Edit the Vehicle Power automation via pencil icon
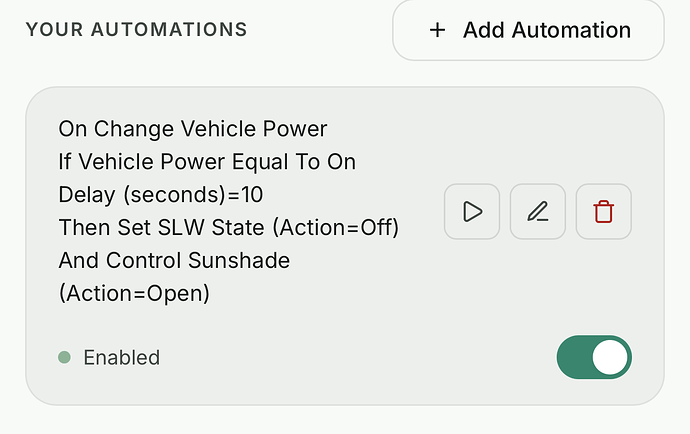Viewport: 690px width, 434px height. click(x=538, y=212)
